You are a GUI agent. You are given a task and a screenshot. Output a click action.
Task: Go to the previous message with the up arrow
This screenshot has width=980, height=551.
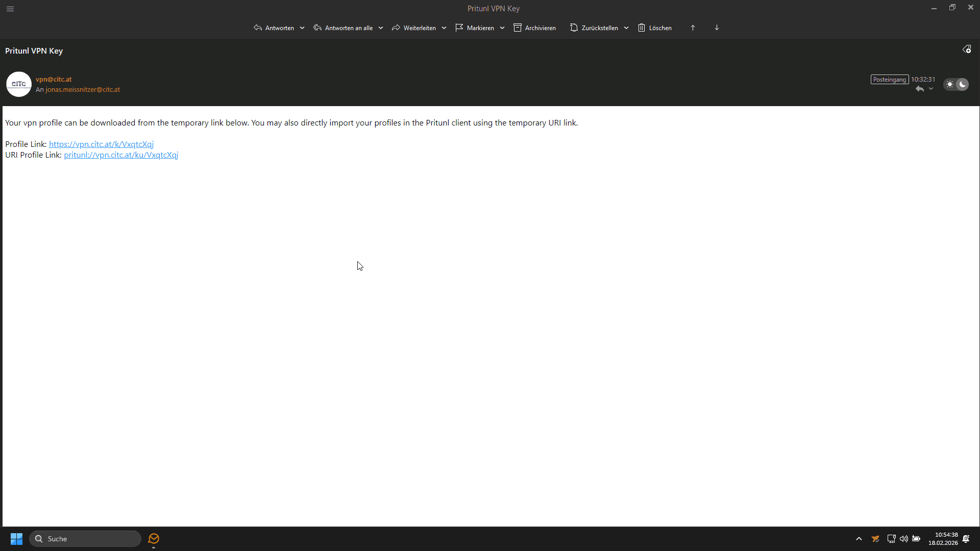click(x=692, y=28)
